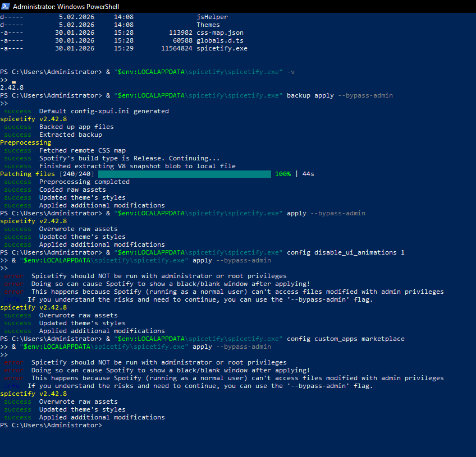Click 'Default config-xpui.ini generated' message

tap(104, 111)
